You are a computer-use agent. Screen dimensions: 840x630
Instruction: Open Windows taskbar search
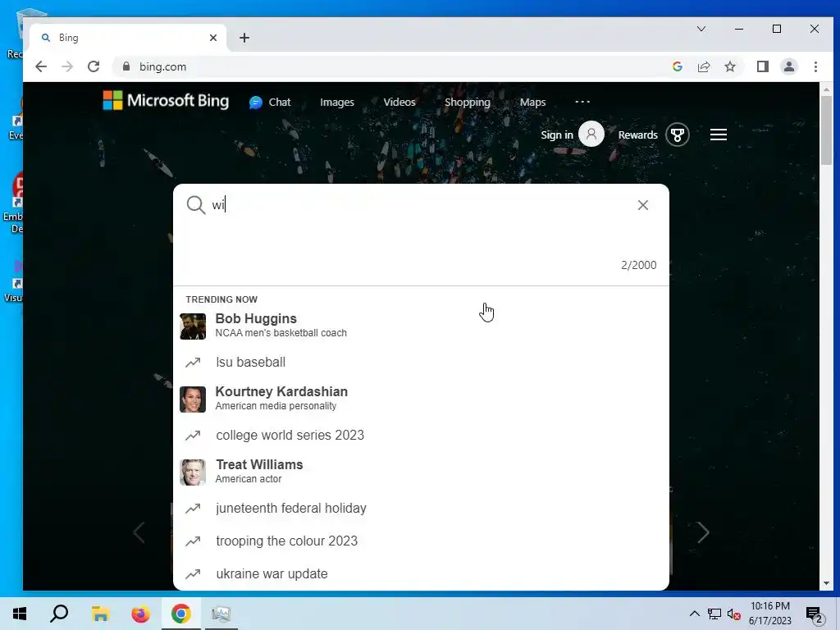[59, 614]
